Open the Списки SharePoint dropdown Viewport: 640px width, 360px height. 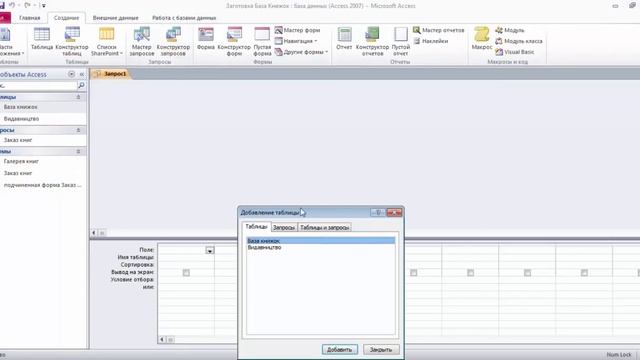coord(107,41)
